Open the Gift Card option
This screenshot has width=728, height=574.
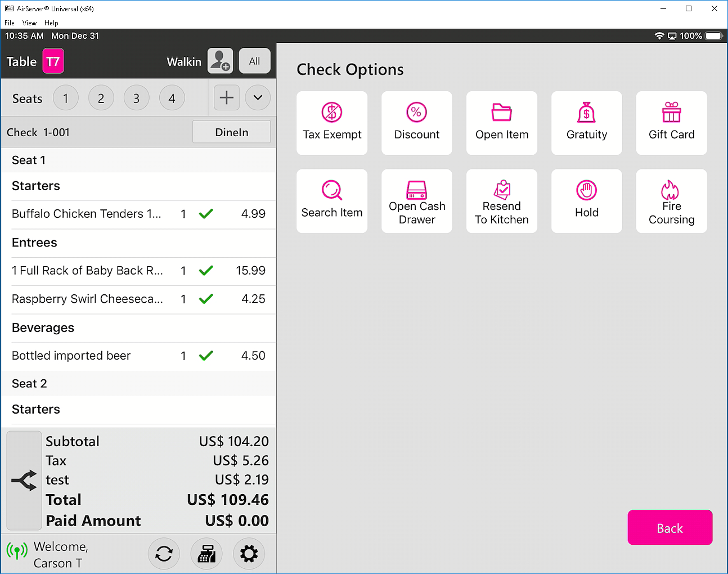click(x=671, y=123)
